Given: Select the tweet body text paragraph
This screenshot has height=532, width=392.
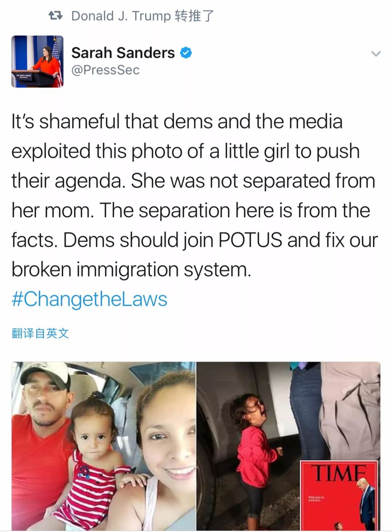Looking at the screenshot, I should [194, 196].
